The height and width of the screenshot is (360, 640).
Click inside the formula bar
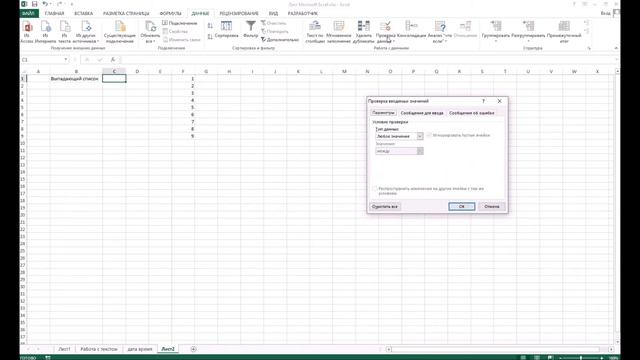click(x=367, y=60)
